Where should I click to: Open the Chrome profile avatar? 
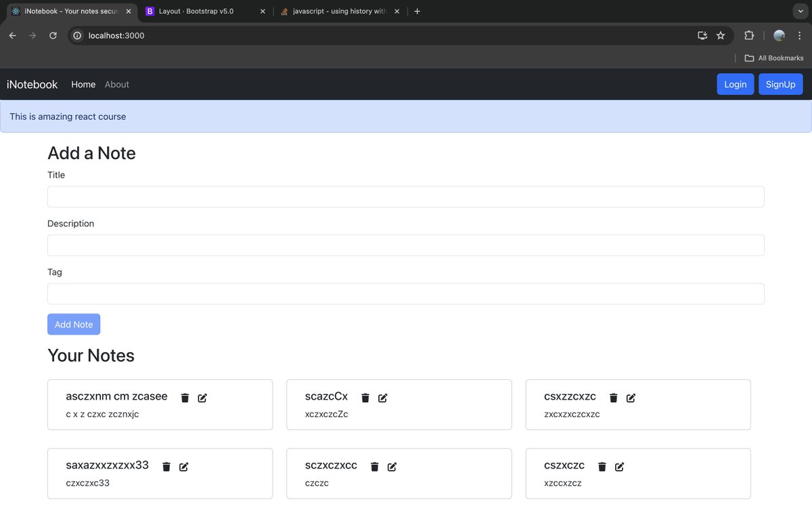coord(780,35)
